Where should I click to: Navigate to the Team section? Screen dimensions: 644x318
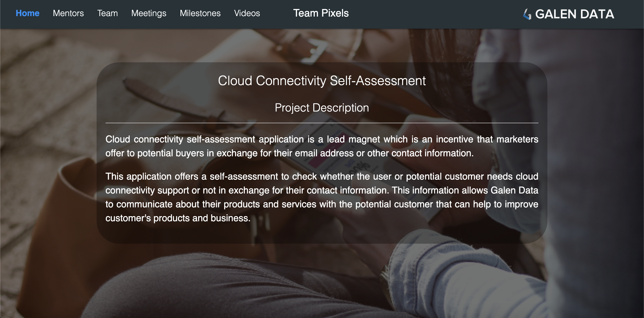(108, 13)
